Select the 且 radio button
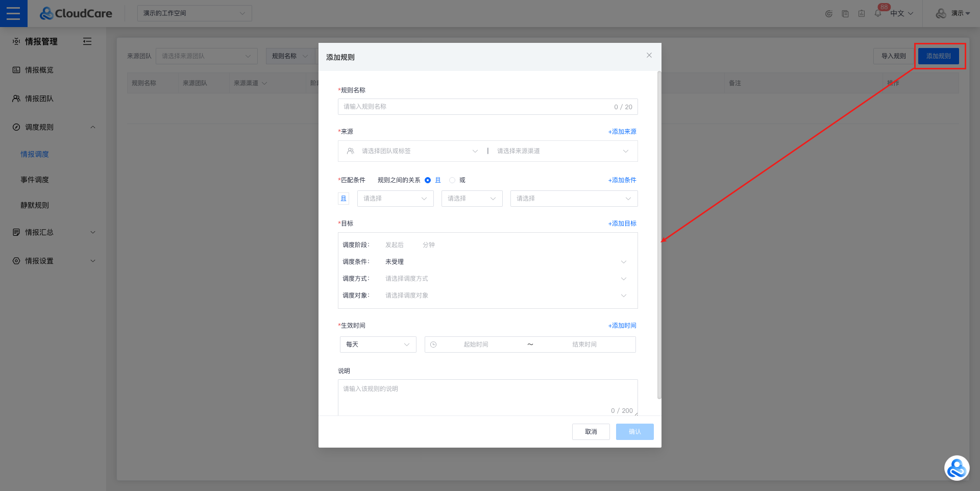 pyautogui.click(x=428, y=180)
